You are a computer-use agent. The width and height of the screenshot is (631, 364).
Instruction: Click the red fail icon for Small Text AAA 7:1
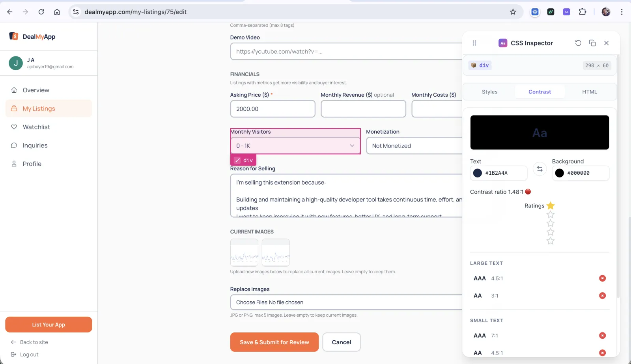pyautogui.click(x=602, y=336)
